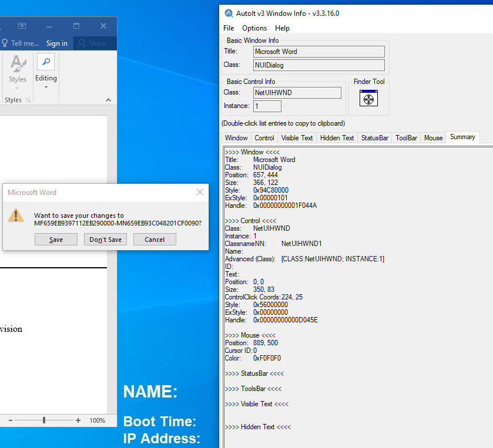Click the Finder Tool crosshair icon
493x448 pixels.
[368, 98]
